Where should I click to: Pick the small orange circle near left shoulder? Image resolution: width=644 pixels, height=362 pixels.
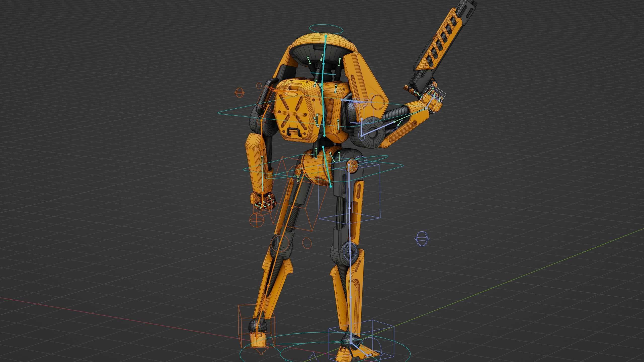[259, 86]
